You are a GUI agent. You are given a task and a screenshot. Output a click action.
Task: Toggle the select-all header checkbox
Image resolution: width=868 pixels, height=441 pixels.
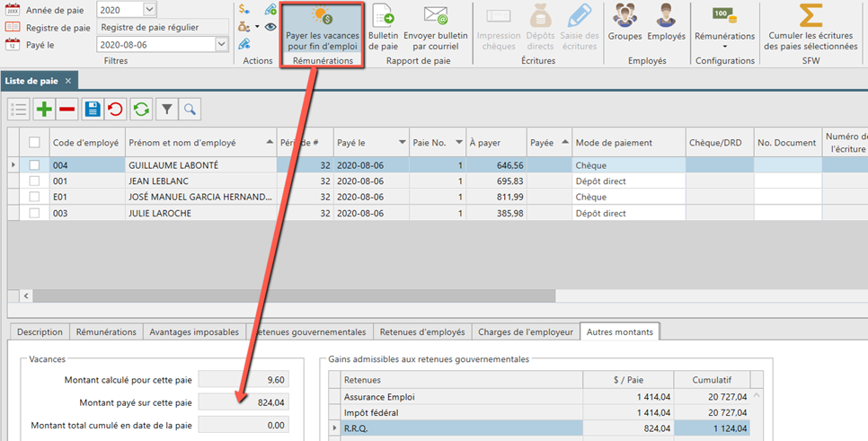pyautogui.click(x=34, y=142)
